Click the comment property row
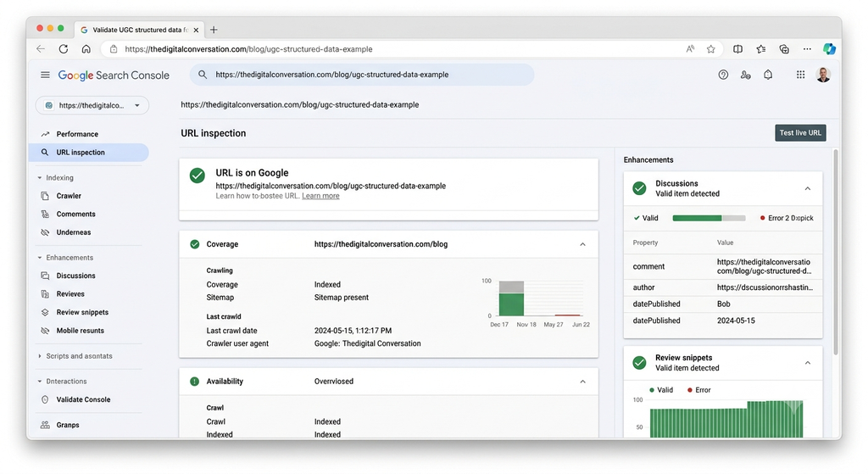868x474 pixels. pos(723,266)
